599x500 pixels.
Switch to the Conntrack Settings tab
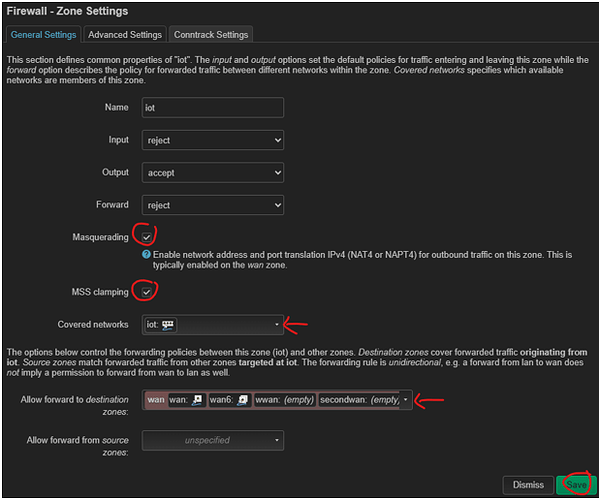pos(211,35)
